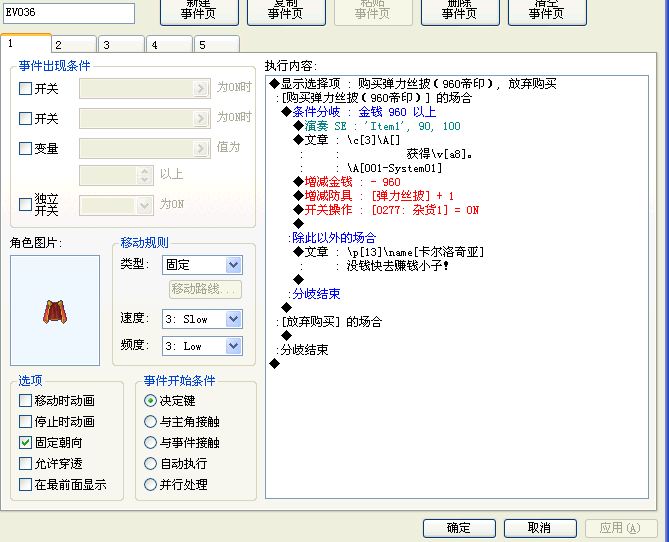Viewport: 669px width, 542px height.
Task: Select the 显示选择项 command line
Action: 413,84
